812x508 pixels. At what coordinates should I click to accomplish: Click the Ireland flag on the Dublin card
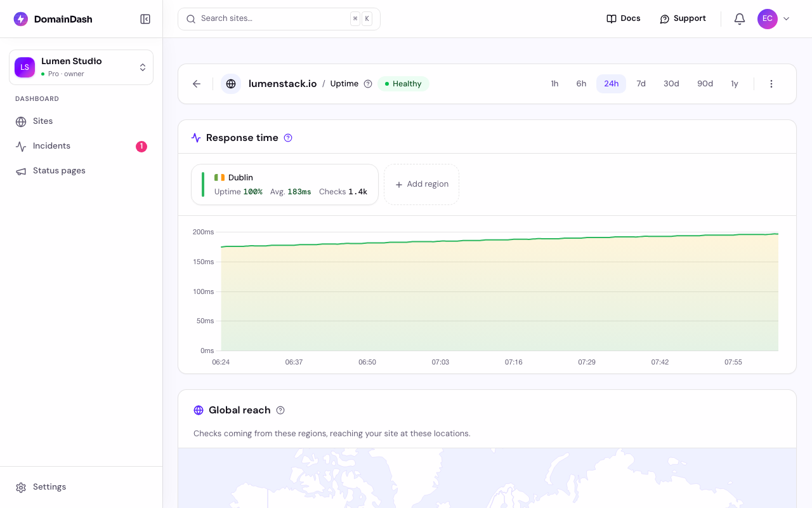point(219,178)
